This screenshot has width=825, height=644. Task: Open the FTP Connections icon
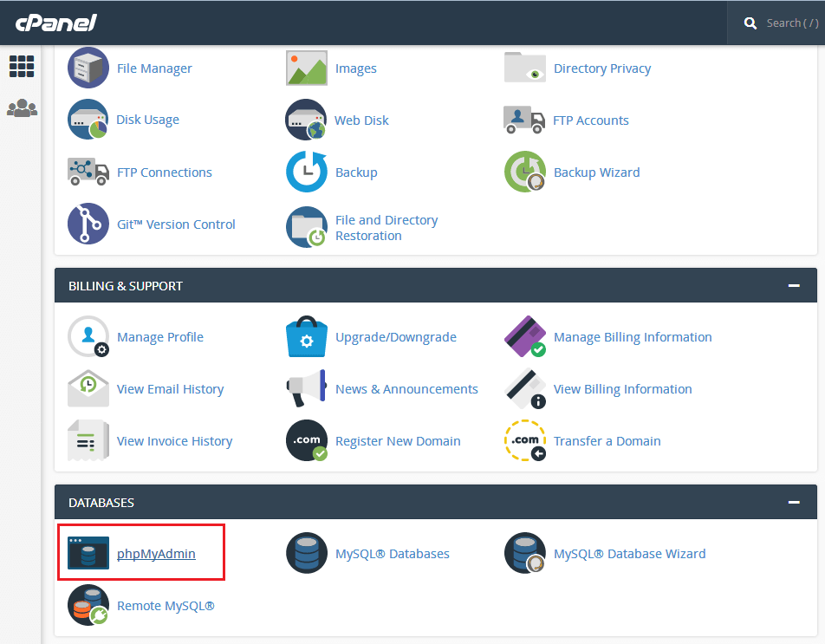pyautogui.click(x=88, y=172)
